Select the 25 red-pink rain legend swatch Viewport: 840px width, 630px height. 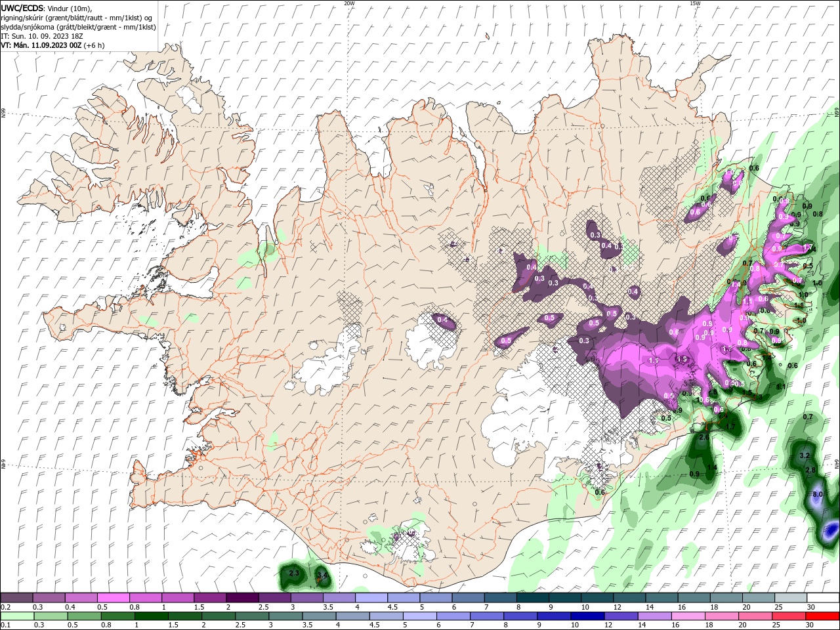pyautogui.click(x=788, y=616)
